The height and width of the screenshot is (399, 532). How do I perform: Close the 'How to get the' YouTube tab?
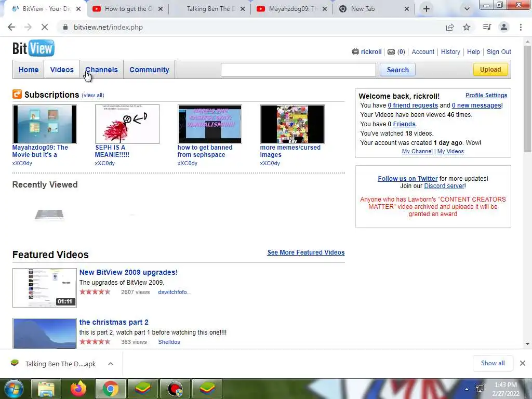pos(161,9)
